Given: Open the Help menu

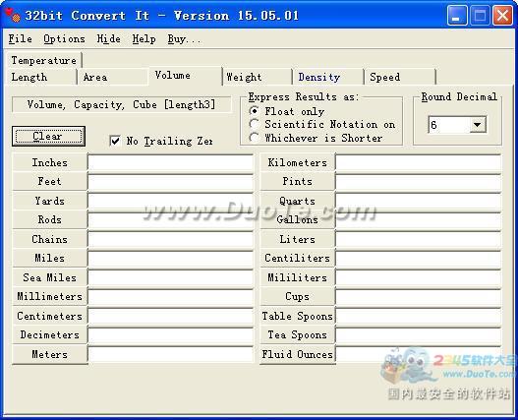Looking at the screenshot, I should pyautogui.click(x=144, y=39).
